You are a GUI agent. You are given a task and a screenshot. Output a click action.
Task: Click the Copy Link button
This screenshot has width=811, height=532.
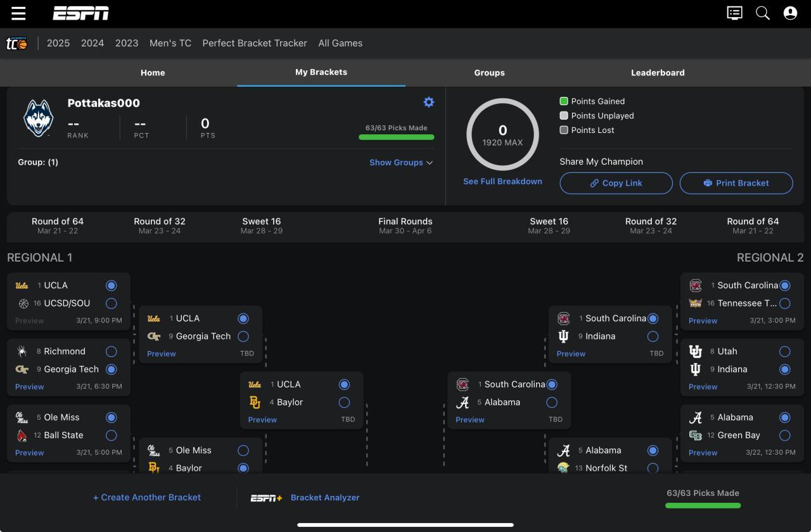coord(616,183)
